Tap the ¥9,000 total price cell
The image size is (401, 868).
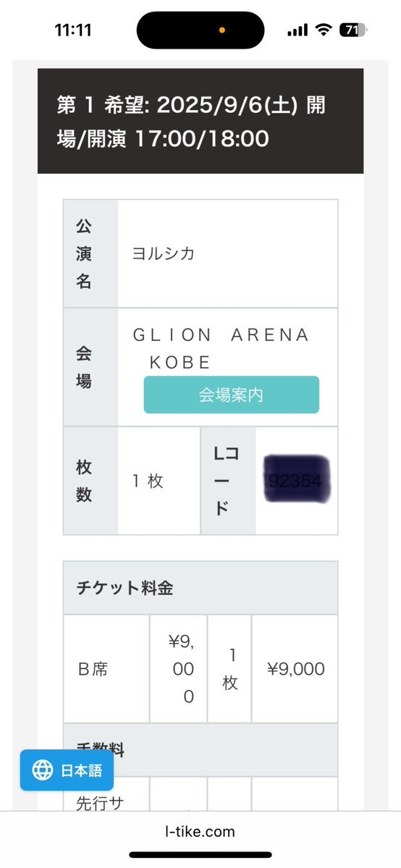click(295, 669)
